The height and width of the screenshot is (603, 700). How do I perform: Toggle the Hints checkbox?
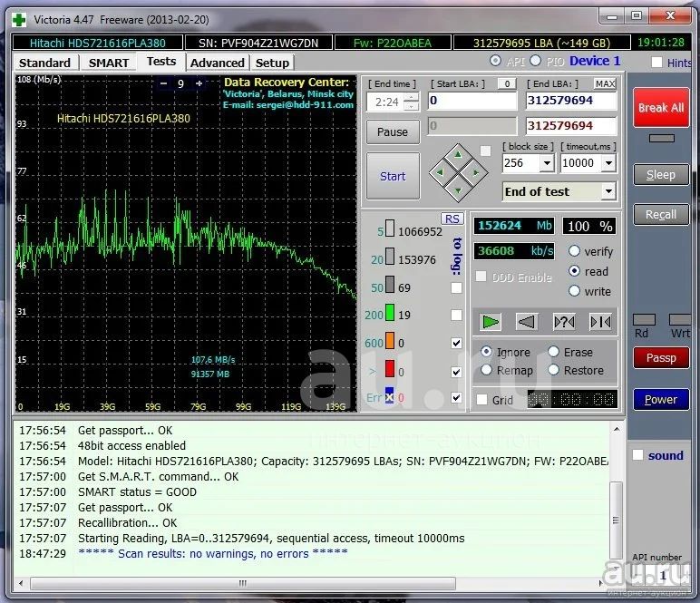tap(656, 62)
